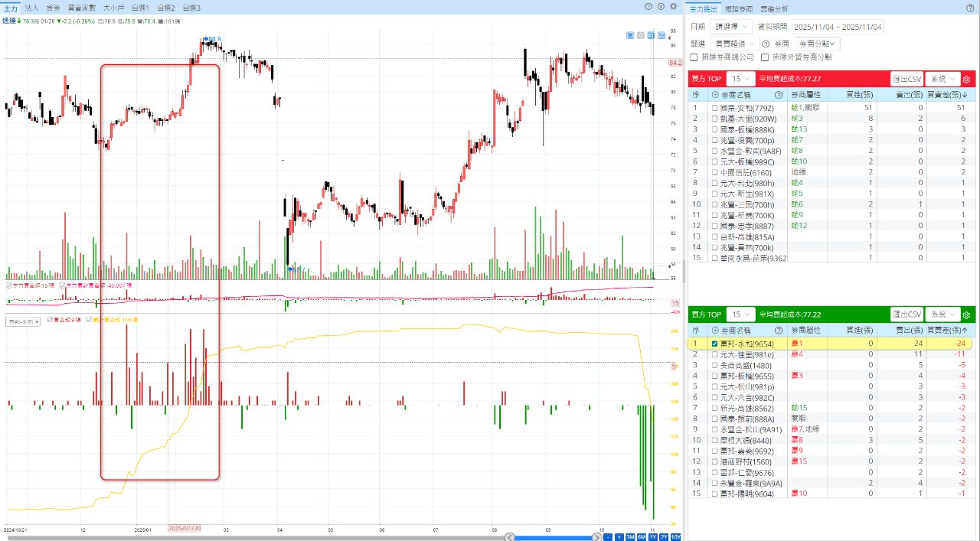Select 國泰-板橋(888K) buyer row
Viewport: 980px width, 541px height.
point(832,129)
